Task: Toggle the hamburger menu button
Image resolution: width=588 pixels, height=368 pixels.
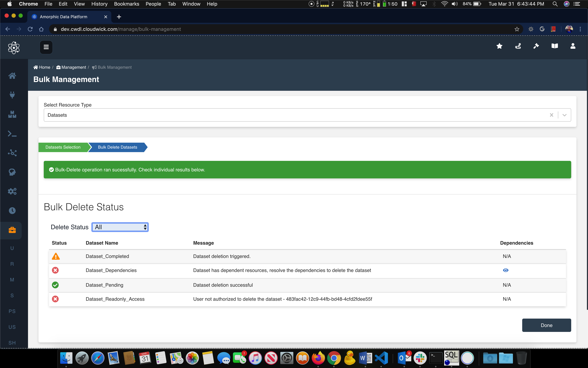Action: [46, 47]
